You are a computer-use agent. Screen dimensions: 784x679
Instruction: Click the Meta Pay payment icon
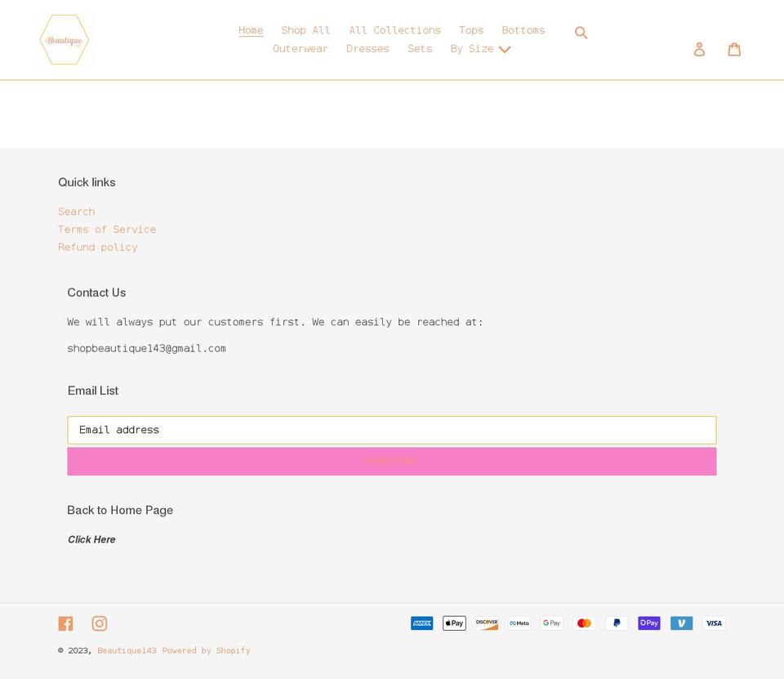pyautogui.click(x=519, y=623)
